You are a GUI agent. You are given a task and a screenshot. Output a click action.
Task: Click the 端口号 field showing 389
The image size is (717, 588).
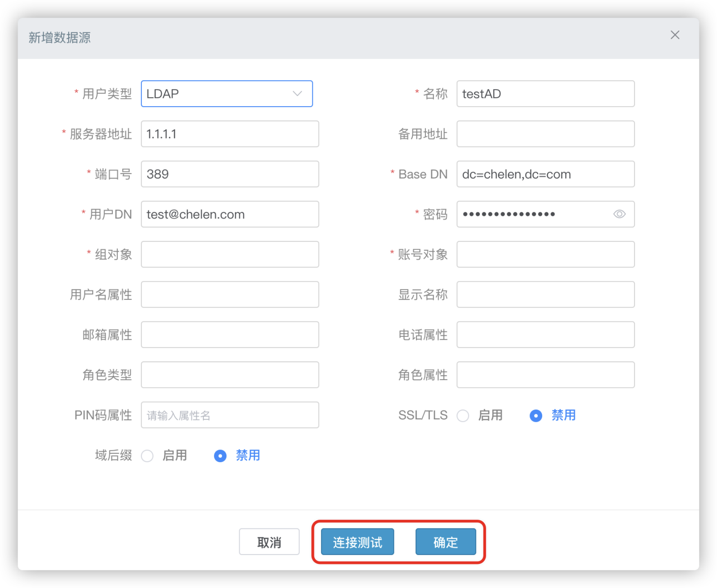(230, 174)
